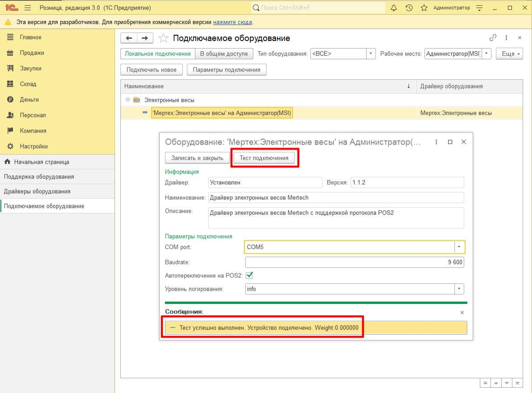Follow the нажмите сюда link

point(232,22)
